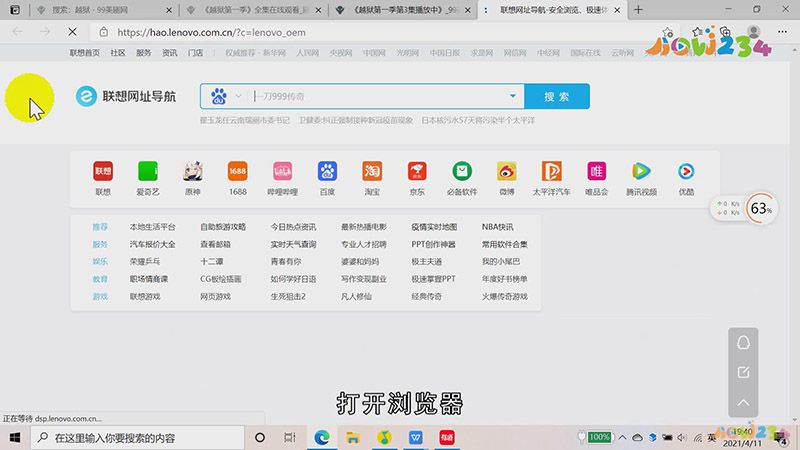Select the 教育 category row
This screenshot has height=450, width=800.
pos(100,279)
